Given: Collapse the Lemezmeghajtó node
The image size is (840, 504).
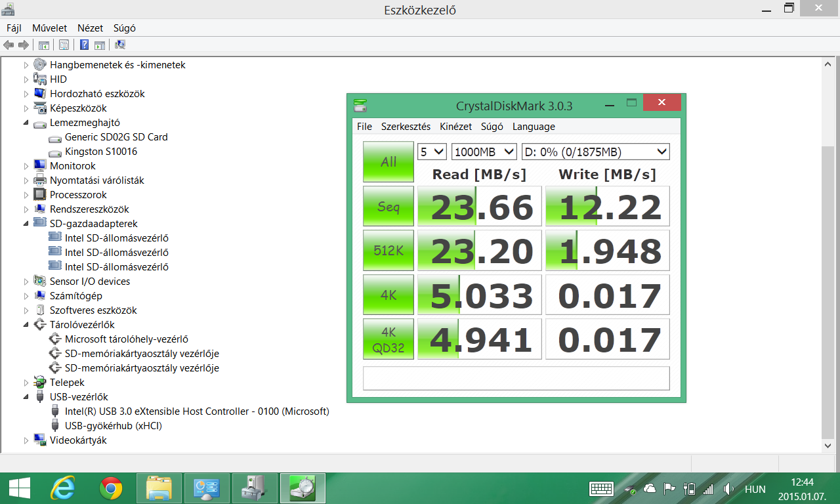Looking at the screenshot, I should 26,123.
